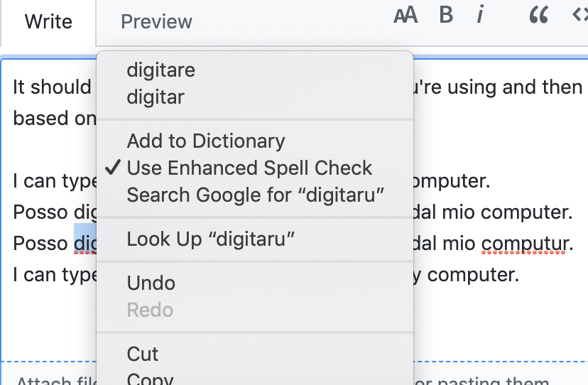Insert code with the code brackets icon

point(579,15)
